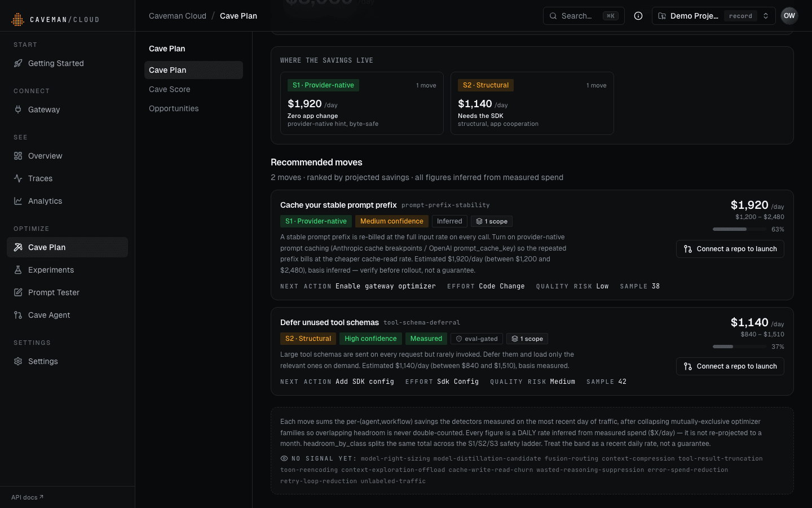Click the $1,200 – $2,480 range text
812x508 pixels.
[x=760, y=217]
